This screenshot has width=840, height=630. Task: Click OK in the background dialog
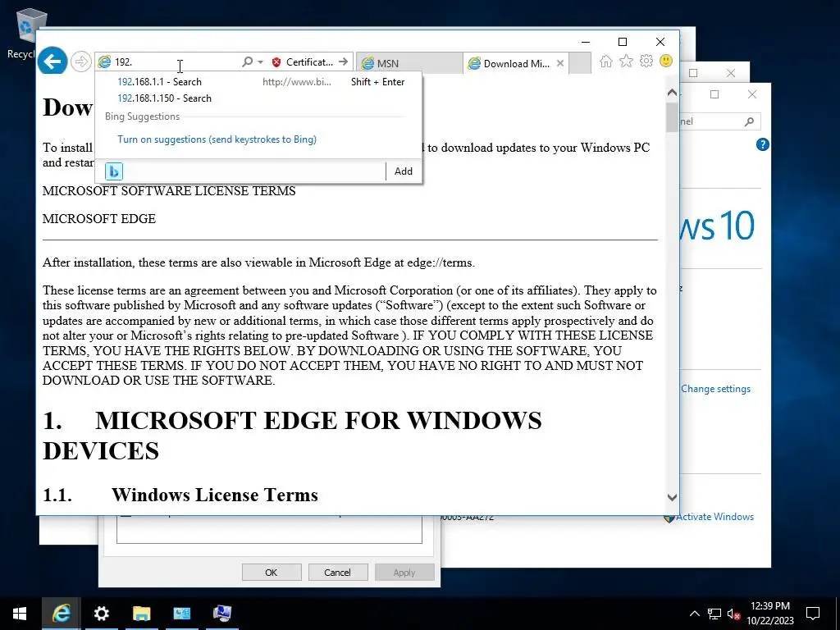pos(272,572)
